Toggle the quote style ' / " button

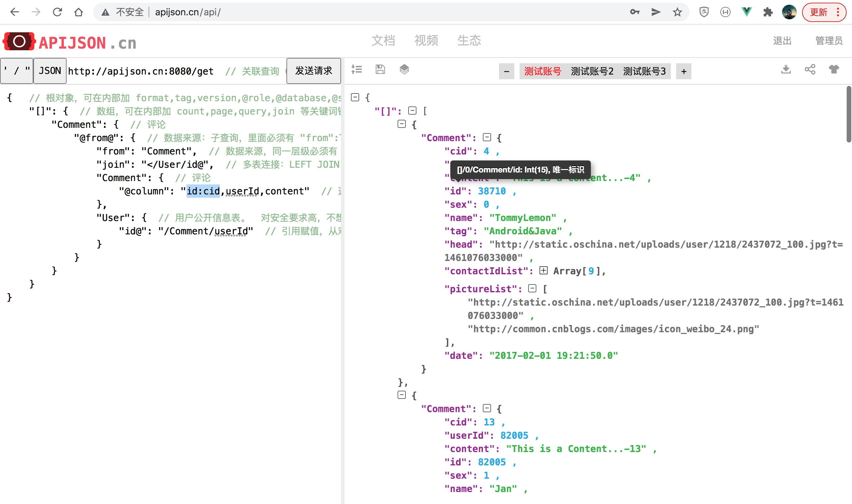pyautogui.click(x=17, y=71)
